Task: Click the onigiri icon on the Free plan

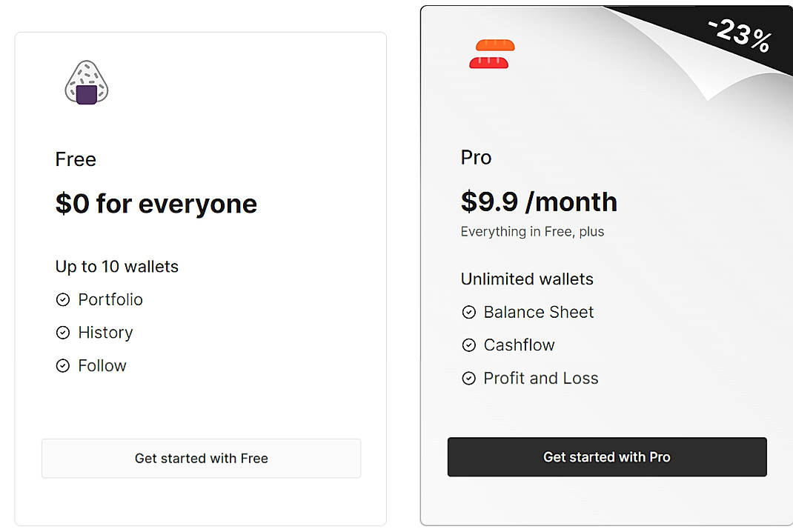Action: tap(86, 82)
